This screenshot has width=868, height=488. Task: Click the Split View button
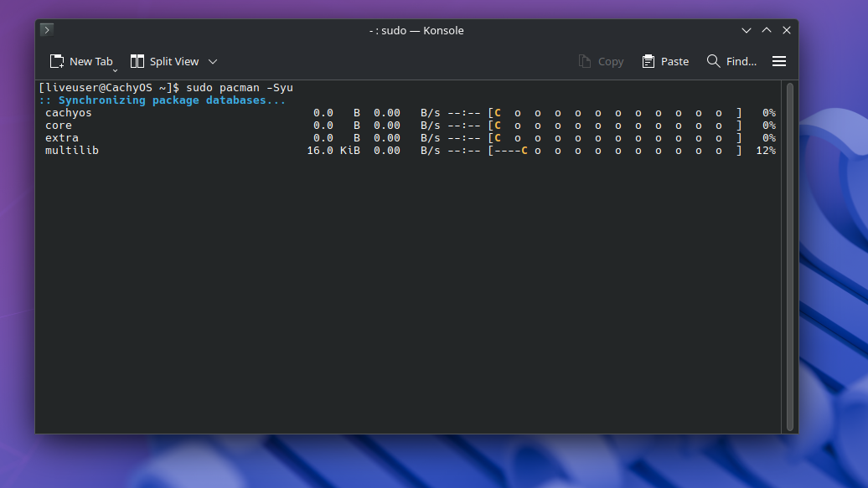164,61
